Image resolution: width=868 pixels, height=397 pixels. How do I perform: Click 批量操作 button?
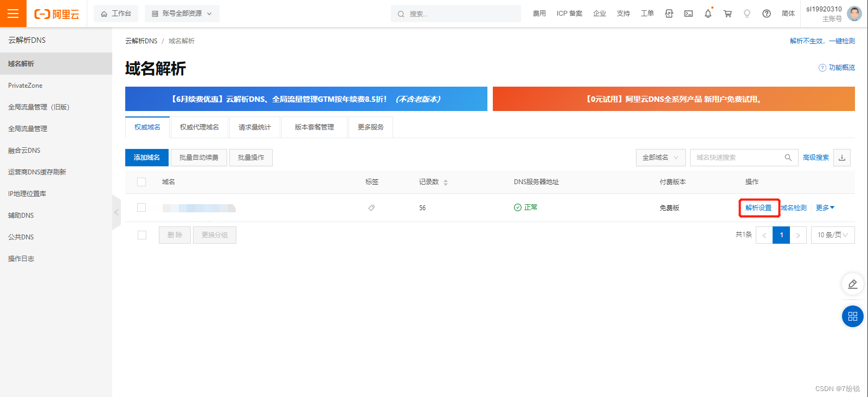click(251, 158)
